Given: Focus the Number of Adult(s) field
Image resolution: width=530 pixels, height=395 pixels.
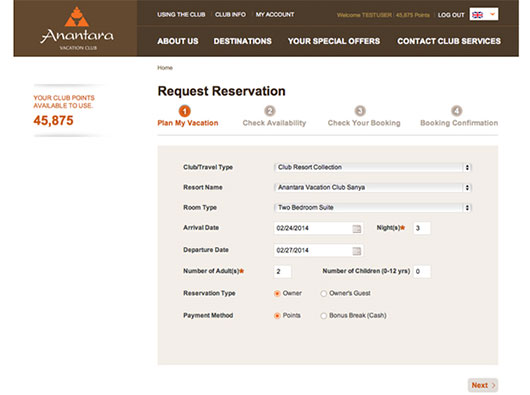Looking at the screenshot, I should click(x=282, y=272).
